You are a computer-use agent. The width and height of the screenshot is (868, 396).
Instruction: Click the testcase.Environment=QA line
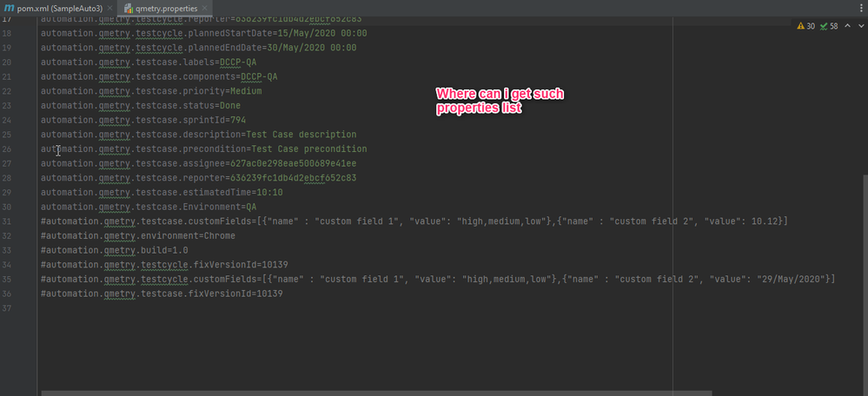(x=149, y=207)
